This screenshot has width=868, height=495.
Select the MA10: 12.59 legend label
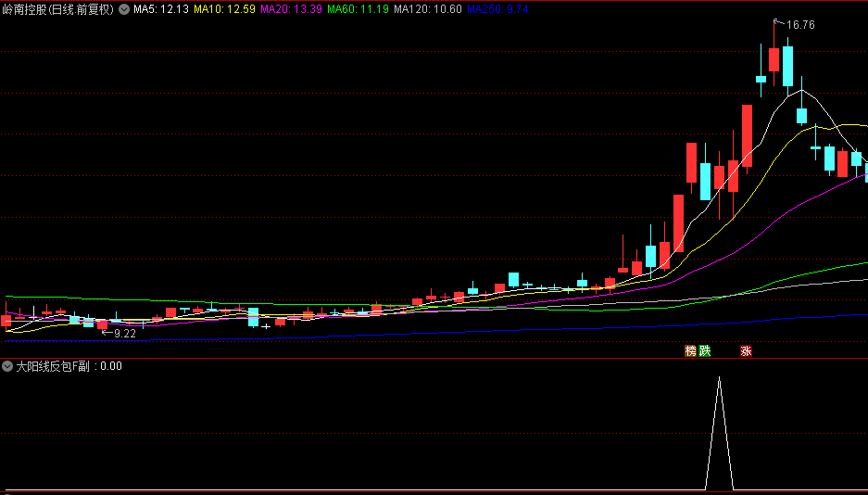click(x=224, y=9)
